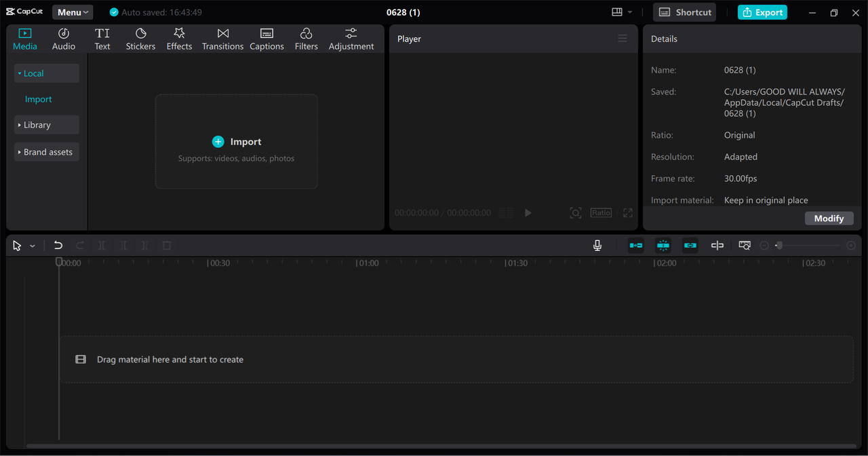Click the Import link in sidebar
Image resolution: width=868 pixels, height=456 pixels.
[38, 99]
